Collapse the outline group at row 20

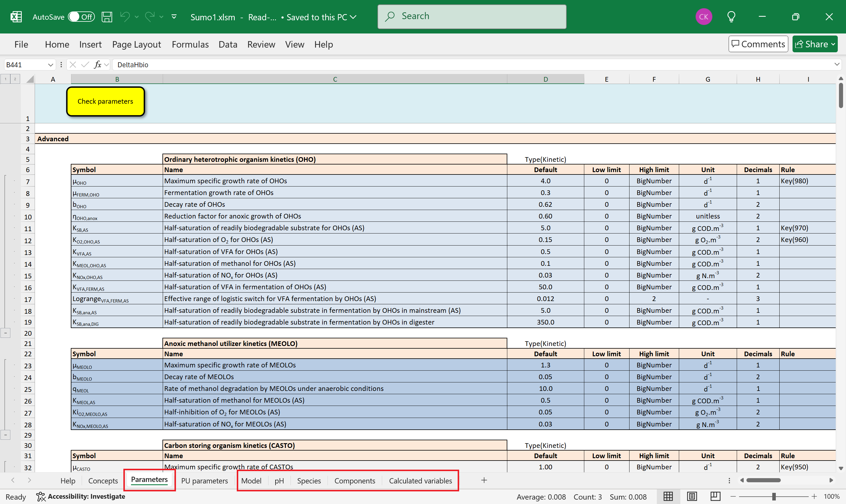[x=5, y=333]
